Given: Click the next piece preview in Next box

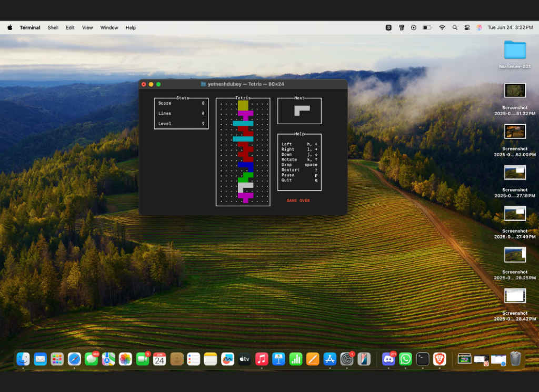Looking at the screenshot, I should pos(302,110).
